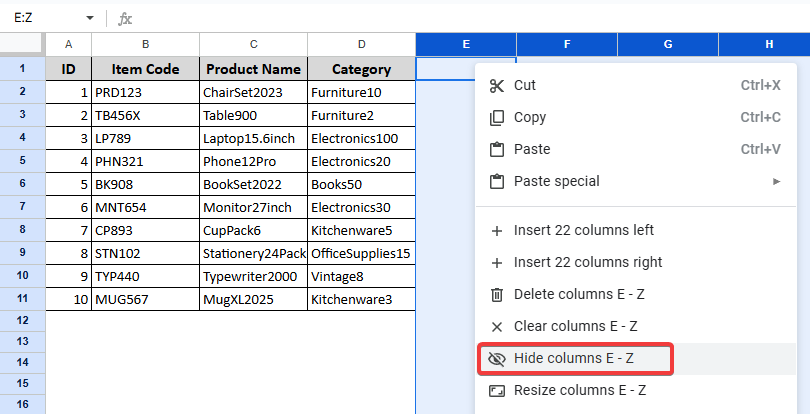Click the Copy icon in context menu
Viewport: 810px width, 414px height.
[496, 118]
